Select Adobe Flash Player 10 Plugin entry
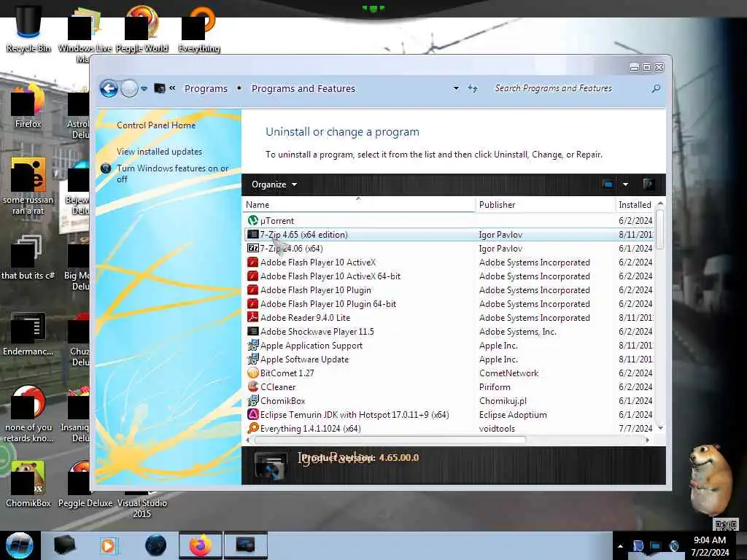This screenshot has width=747, height=560. [x=449, y=290]
